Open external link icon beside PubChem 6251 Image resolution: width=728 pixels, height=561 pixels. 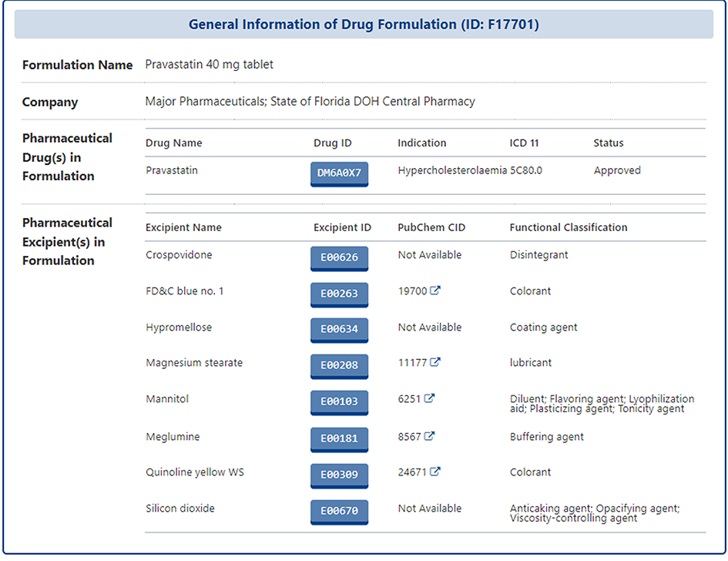[430, 398]
